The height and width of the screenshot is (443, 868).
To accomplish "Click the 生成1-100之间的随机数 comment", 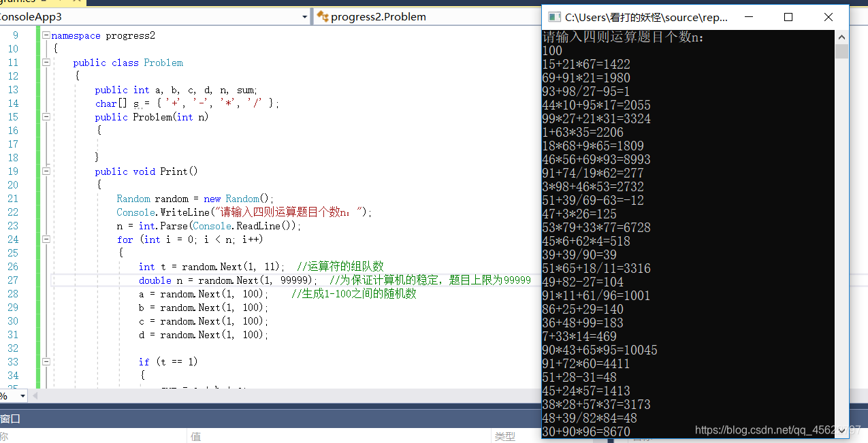I will (x=354, y=294).
